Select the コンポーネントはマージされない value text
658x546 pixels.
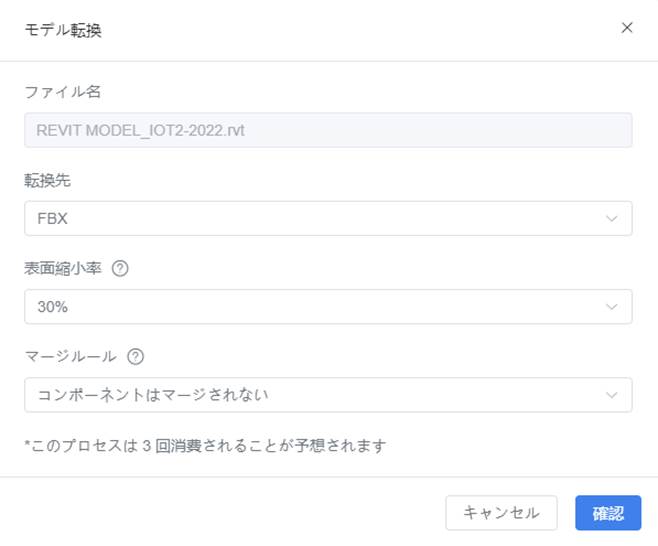(153, 395)
